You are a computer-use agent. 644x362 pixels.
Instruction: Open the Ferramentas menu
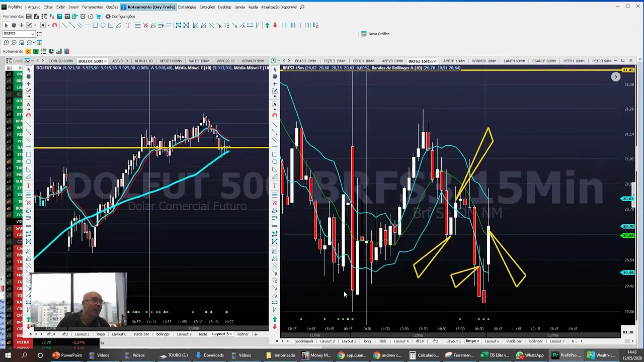[x=92, y=7]
